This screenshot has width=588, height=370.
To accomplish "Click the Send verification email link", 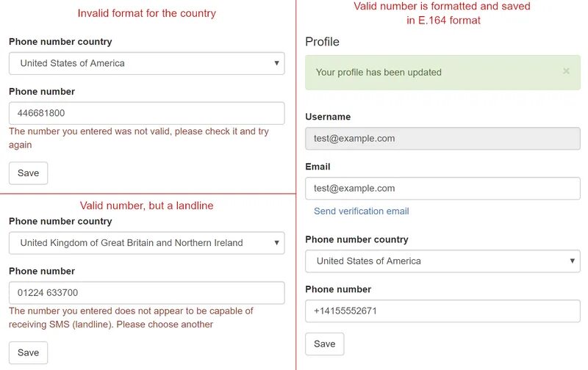I will point(362,211).
